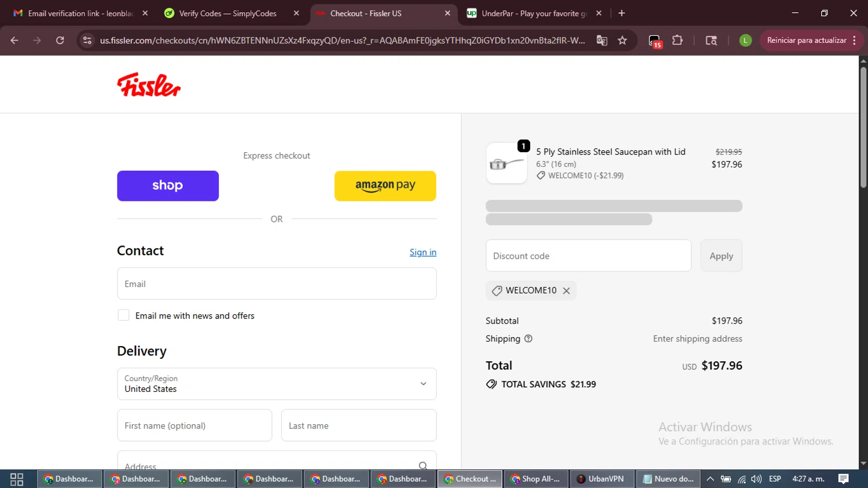
Task: Click the ESP language indicator
Action: pyautogui.click(x=775, y=479)
